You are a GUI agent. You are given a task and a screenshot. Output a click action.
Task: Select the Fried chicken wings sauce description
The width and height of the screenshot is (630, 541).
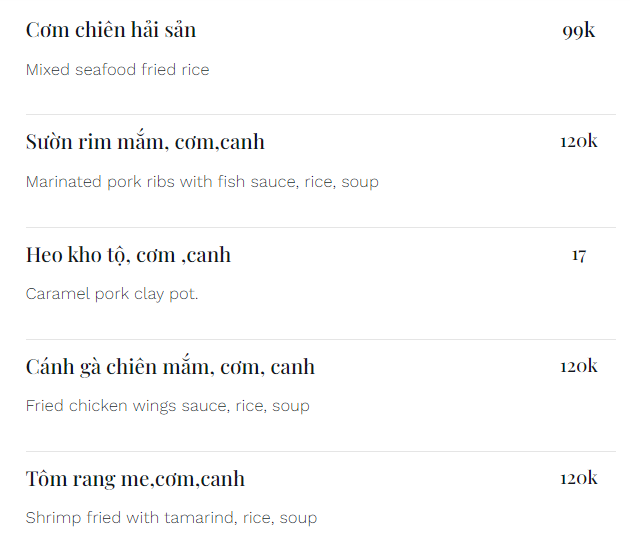[x=167, y=406]
